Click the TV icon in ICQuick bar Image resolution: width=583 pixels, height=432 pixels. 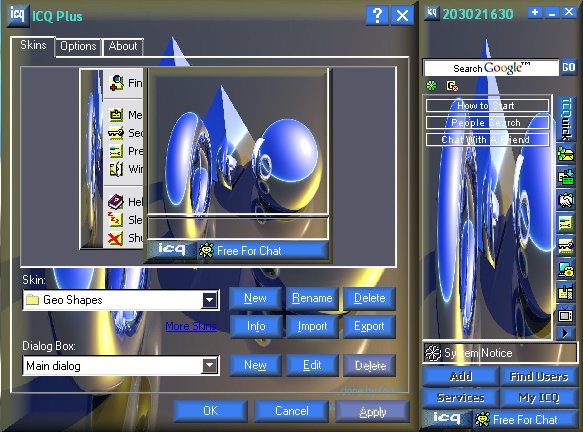566,316
